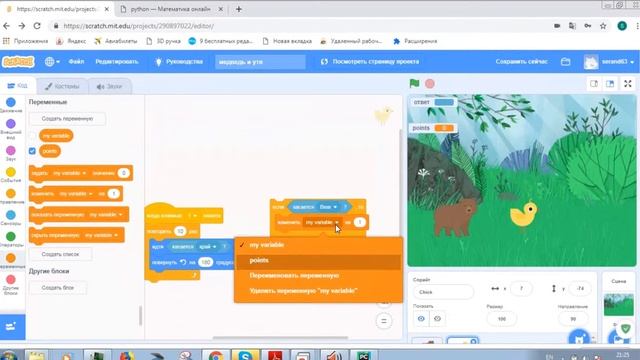
Task: Switch to the python Математика онлайн tab
Action: (x=170, y=9)
